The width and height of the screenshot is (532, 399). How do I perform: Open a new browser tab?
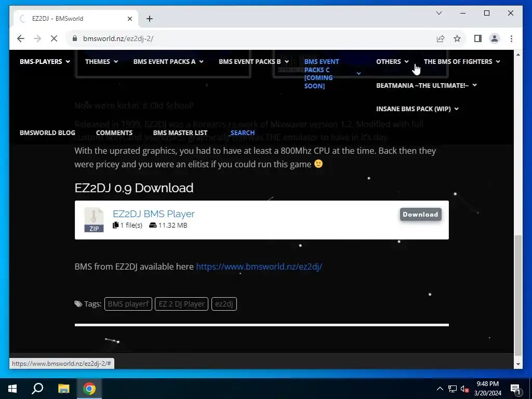[150, 19]
